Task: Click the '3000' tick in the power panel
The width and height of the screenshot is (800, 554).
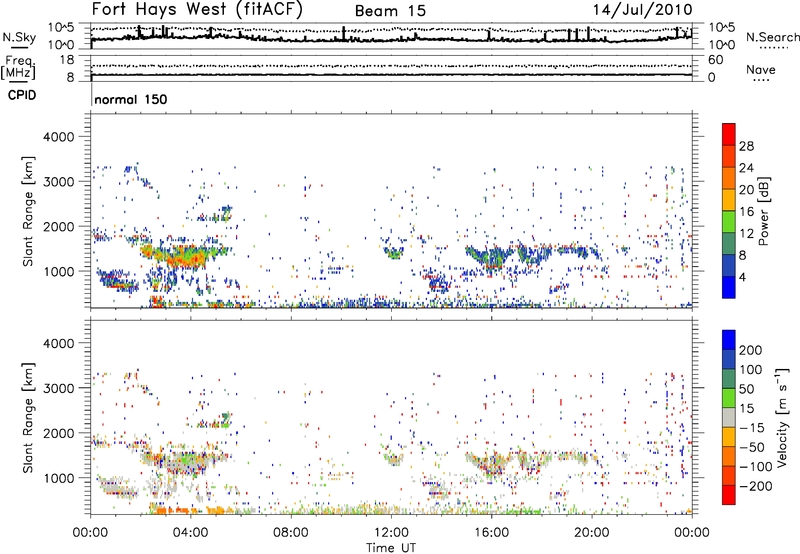Action: click(x=59, y=182)
